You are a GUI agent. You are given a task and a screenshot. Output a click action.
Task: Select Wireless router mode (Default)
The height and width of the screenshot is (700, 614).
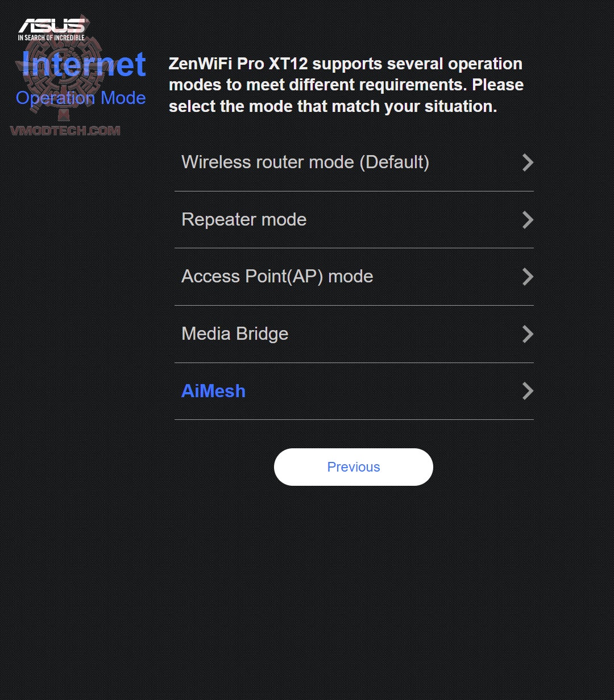(305, 163)
